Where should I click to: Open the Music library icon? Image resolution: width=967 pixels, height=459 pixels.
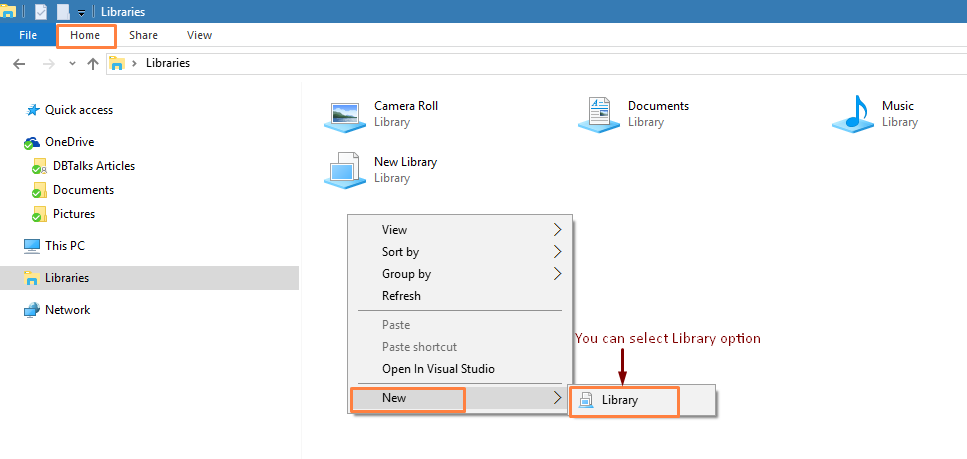click(x=852, y=114)
